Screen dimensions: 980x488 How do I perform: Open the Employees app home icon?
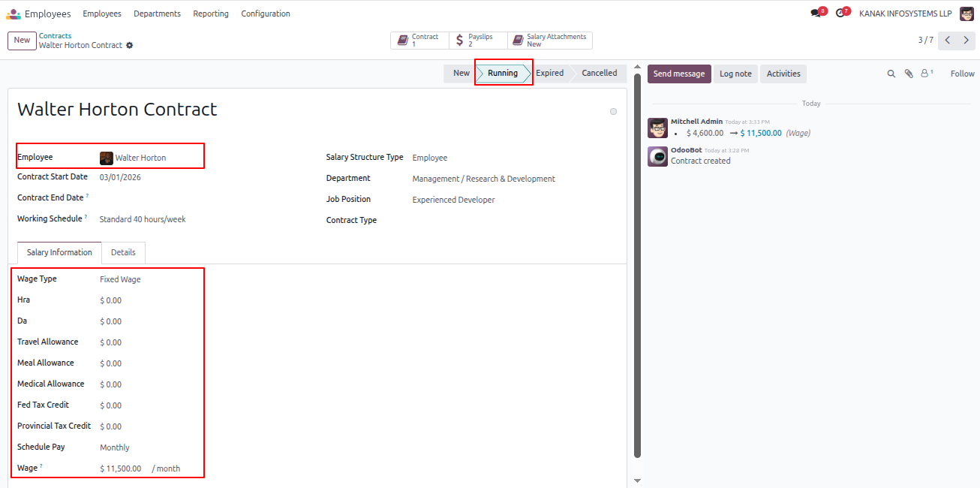click(14, 14)
